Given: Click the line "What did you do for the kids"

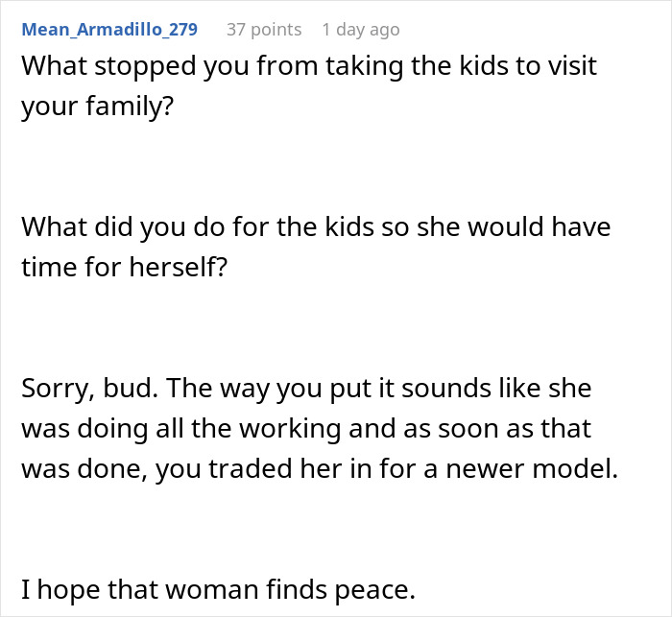Looking at the screenshot, I should (x=316, y=227).
